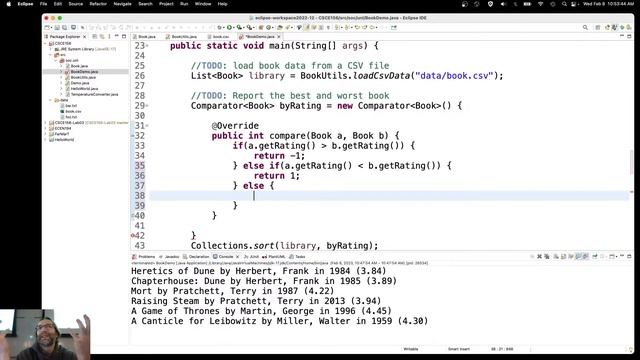Click Collapse All in Package Explorer
This screenshot has height=360, width=640.
coord(95,36)
